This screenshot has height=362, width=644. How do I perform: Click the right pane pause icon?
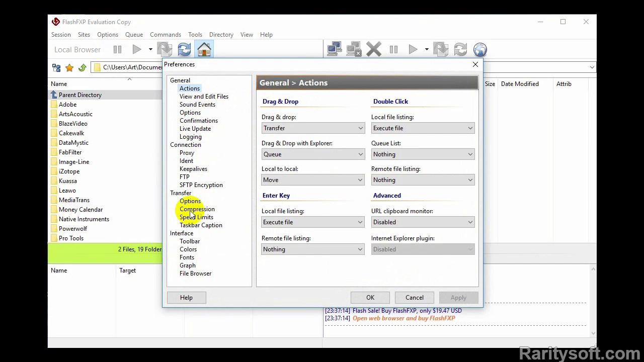tap(393, 49)
